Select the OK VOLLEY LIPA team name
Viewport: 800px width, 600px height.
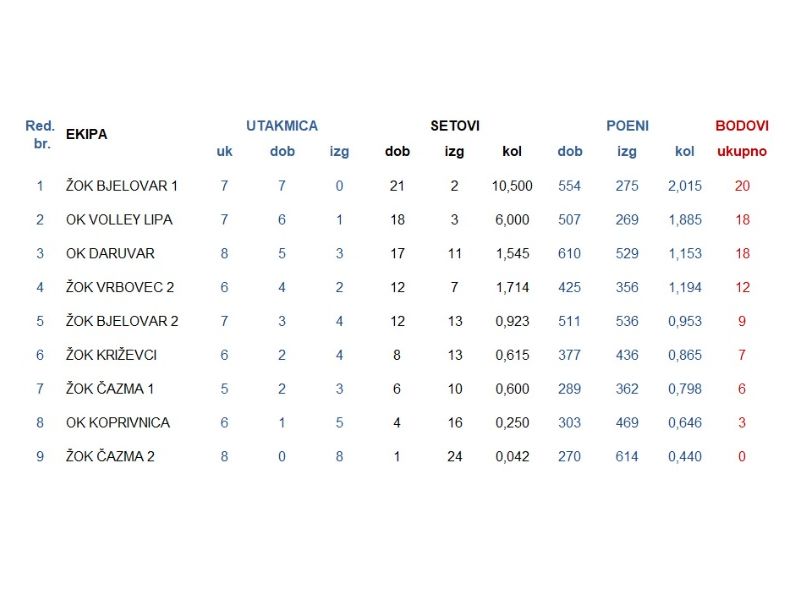[118, 220]
